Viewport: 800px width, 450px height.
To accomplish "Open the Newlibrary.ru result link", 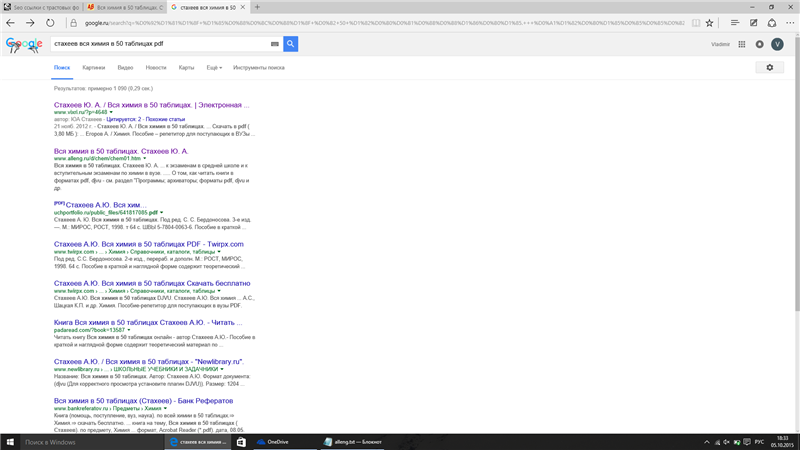I will (149, 361).
